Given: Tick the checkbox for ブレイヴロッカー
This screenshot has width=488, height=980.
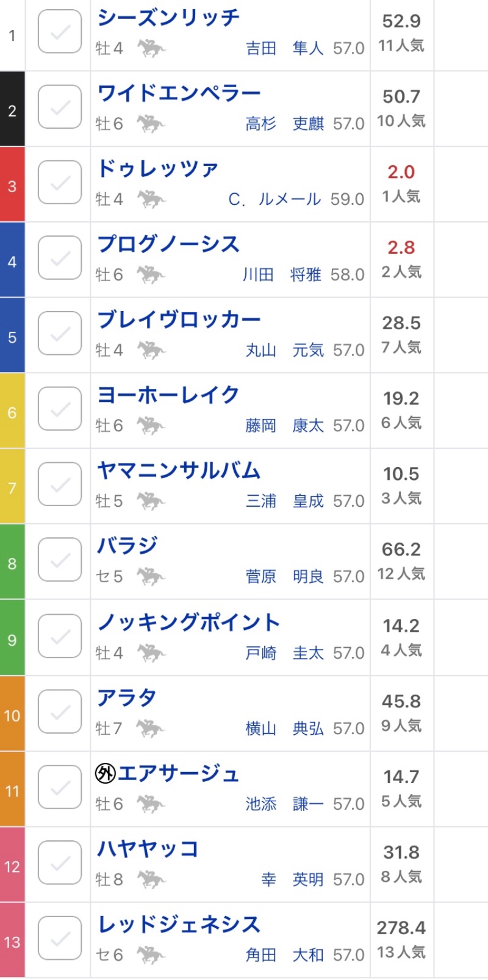Looking at the screenshot, I should tap(60, 334).
